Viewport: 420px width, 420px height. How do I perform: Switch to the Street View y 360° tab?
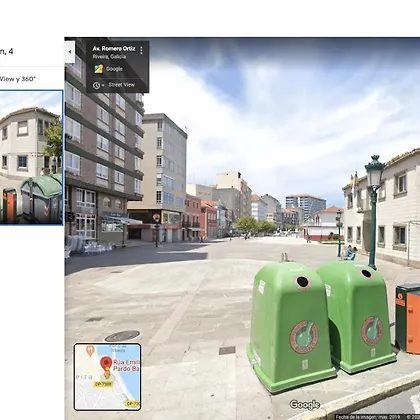(x=17, y=79)
